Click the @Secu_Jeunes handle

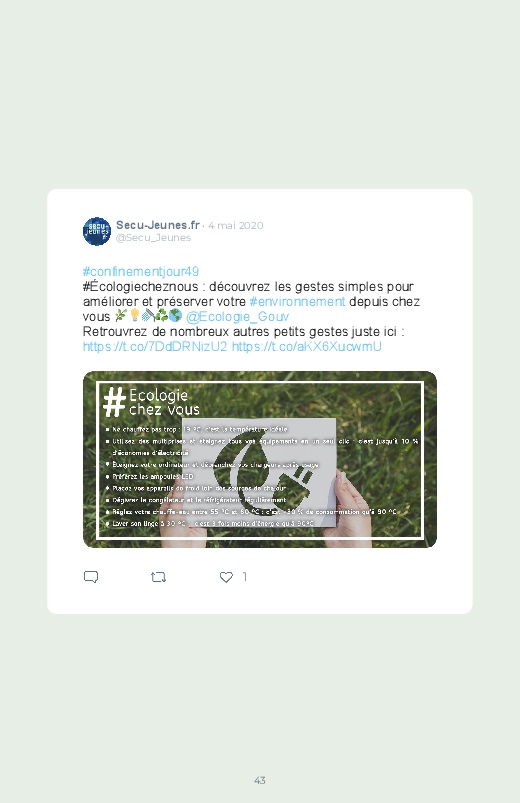point(153,238)
